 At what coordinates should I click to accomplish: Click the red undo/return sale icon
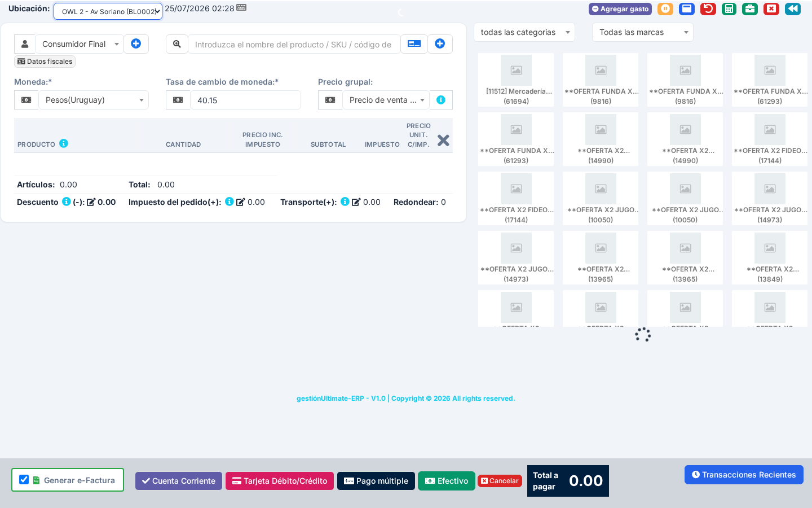pyautogui.click(x=708, y=9)
